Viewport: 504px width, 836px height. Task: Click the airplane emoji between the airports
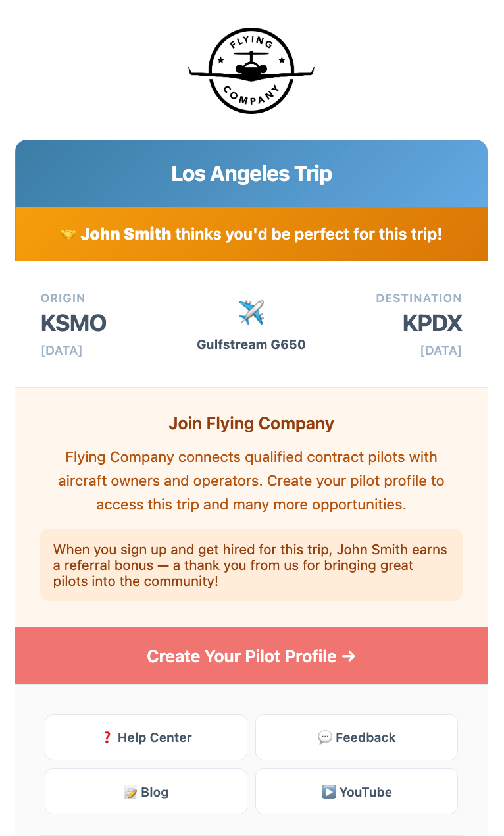[x=251, y=312]
